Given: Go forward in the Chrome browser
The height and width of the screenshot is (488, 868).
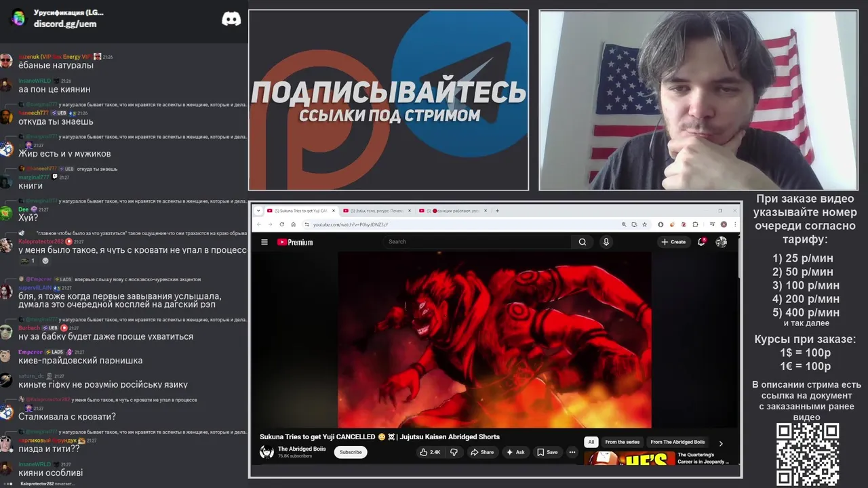Looking at the screenshot, I should point(270,224).
